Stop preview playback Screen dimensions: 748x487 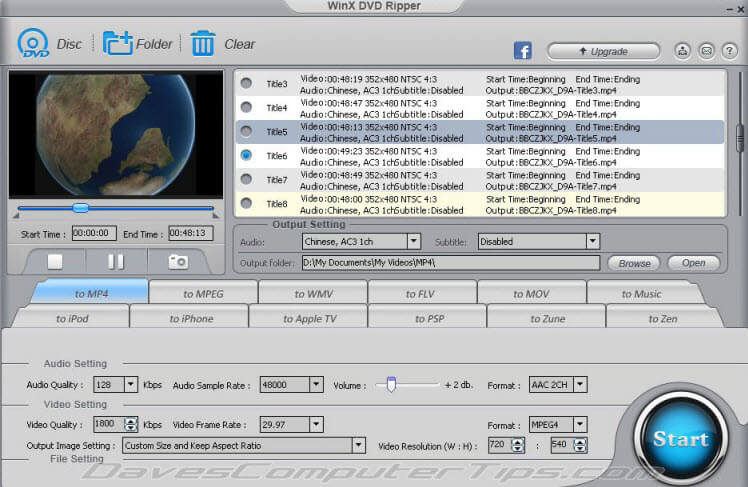coord(55,261)
